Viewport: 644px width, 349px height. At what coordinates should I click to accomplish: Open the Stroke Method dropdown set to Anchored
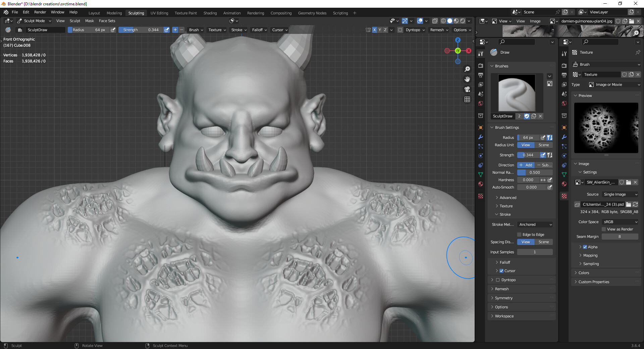click(535, 225)
